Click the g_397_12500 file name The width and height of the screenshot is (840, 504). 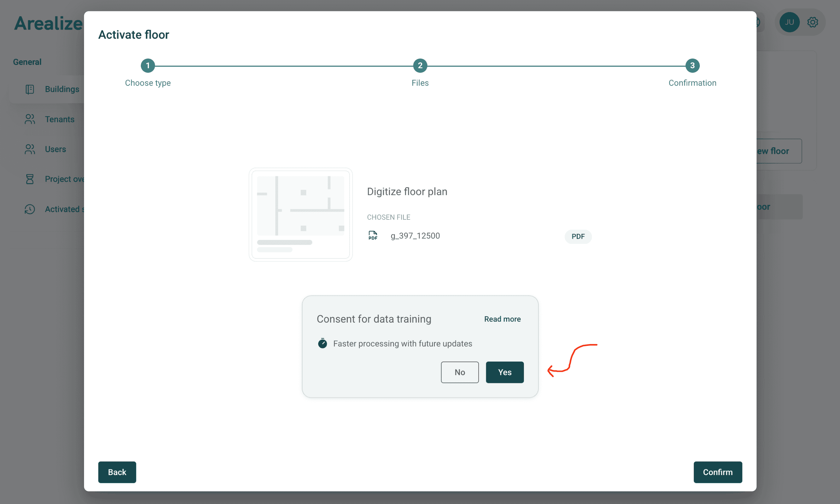pos(415,236)
